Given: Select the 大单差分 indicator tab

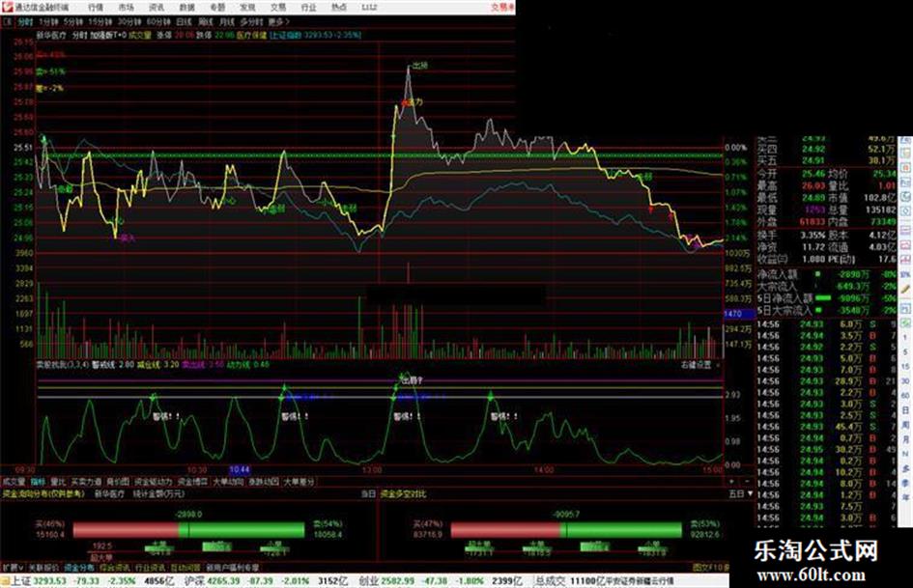Looking at the screenshot, I should click(299, 482).
